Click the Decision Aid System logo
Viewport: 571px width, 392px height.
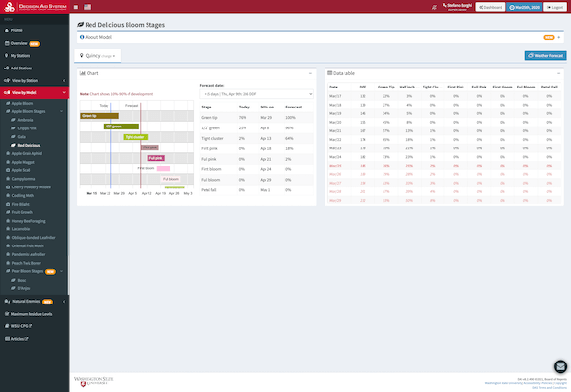click(34, 7)
